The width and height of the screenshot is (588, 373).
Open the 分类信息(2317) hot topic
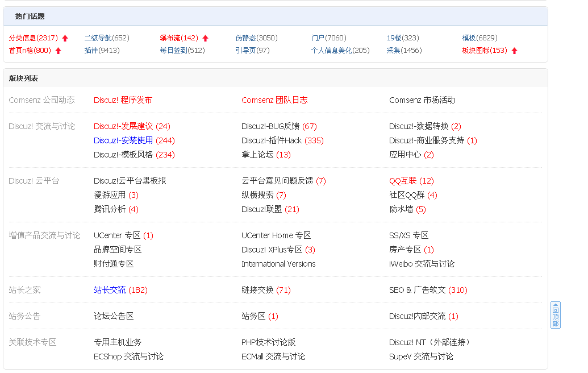(34, 38)
